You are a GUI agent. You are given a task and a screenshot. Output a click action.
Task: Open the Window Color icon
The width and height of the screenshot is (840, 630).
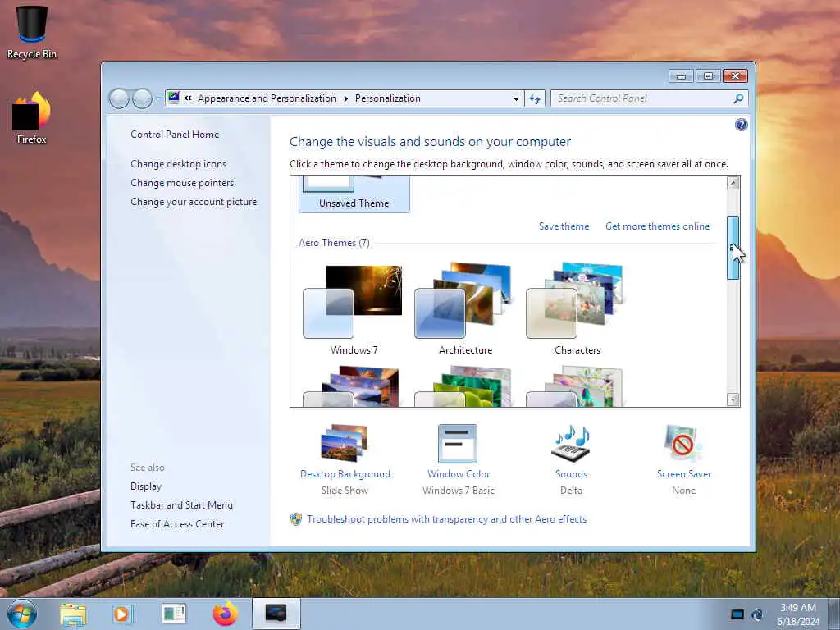458,444
